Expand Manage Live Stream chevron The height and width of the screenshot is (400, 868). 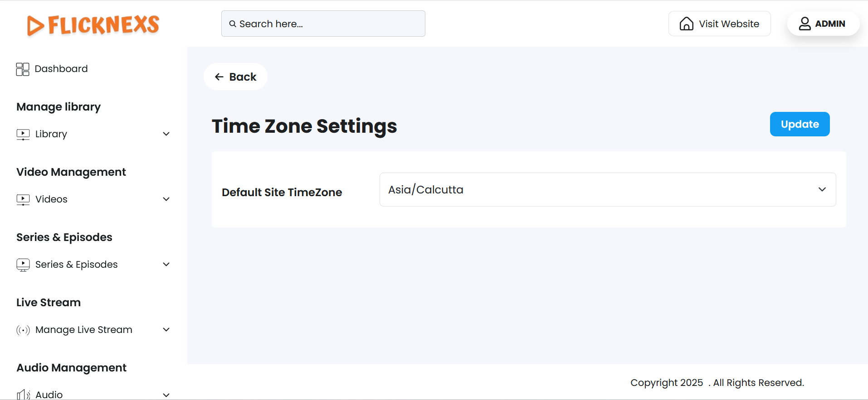166,330
